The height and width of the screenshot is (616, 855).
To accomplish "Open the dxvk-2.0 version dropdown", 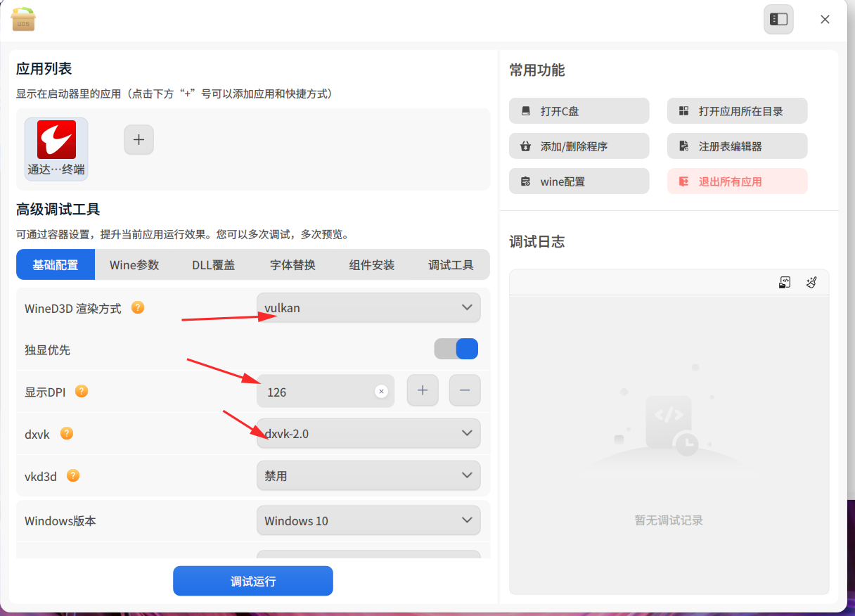I will click(x=368, y=433).
